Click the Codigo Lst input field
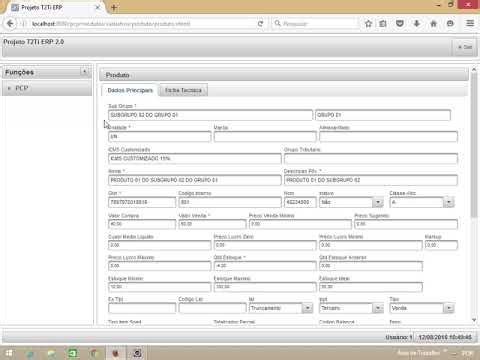Screen dimensions: 480x360 click(212, 308)
